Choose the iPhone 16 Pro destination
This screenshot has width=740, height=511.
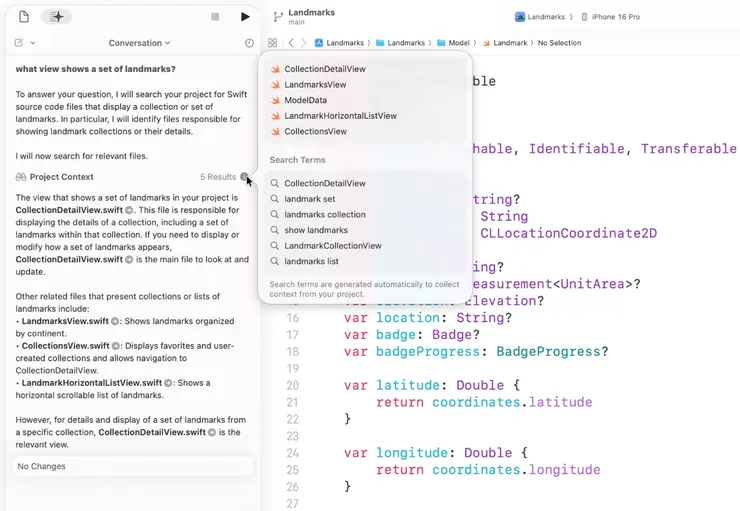point(610,17)
